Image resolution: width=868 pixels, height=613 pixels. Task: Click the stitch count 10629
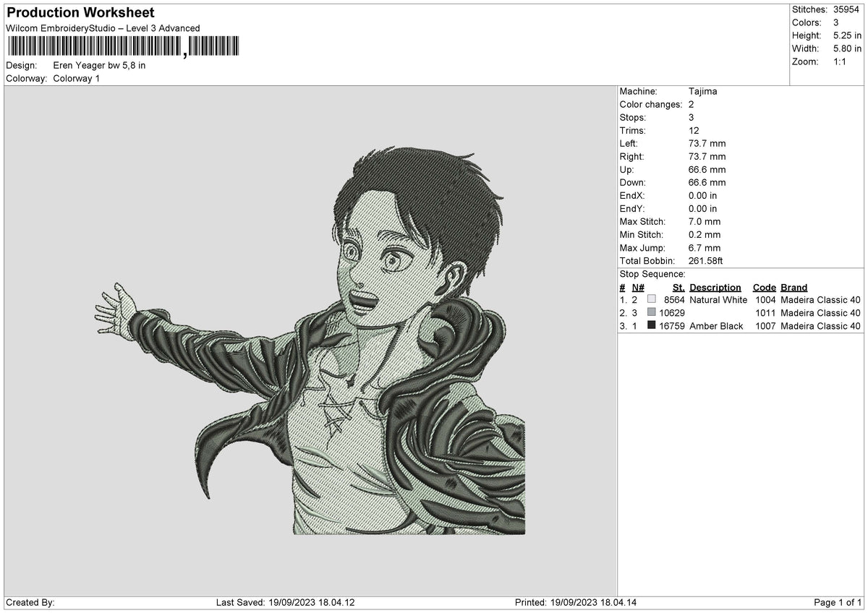point(672,313)
